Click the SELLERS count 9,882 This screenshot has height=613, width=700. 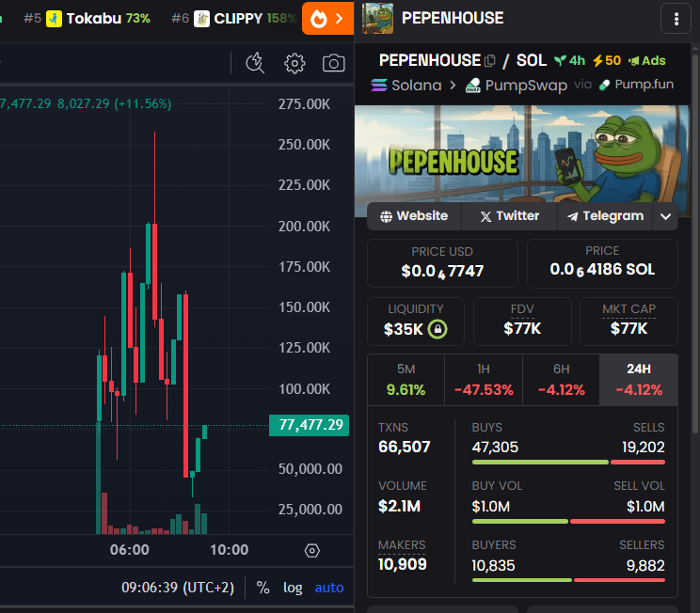645,566
